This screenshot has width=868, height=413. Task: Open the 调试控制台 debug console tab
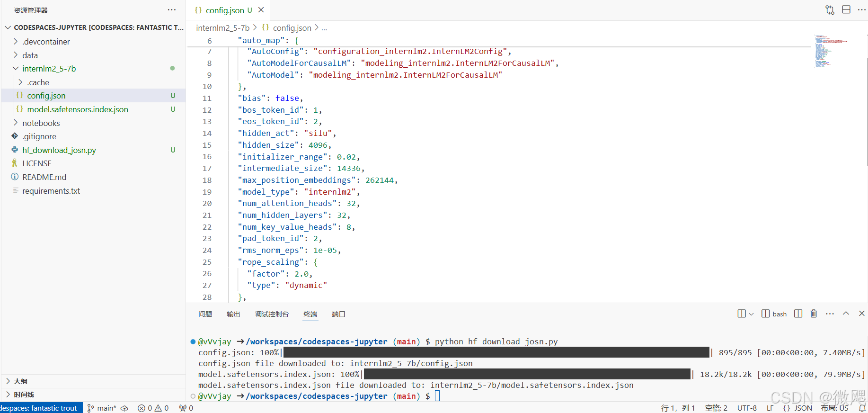272,314
